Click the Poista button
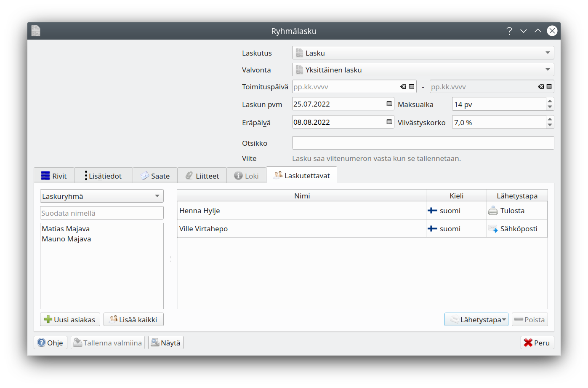Image resolution: width=588 pixels, height=388 pixels. click(x=529, y=320)
